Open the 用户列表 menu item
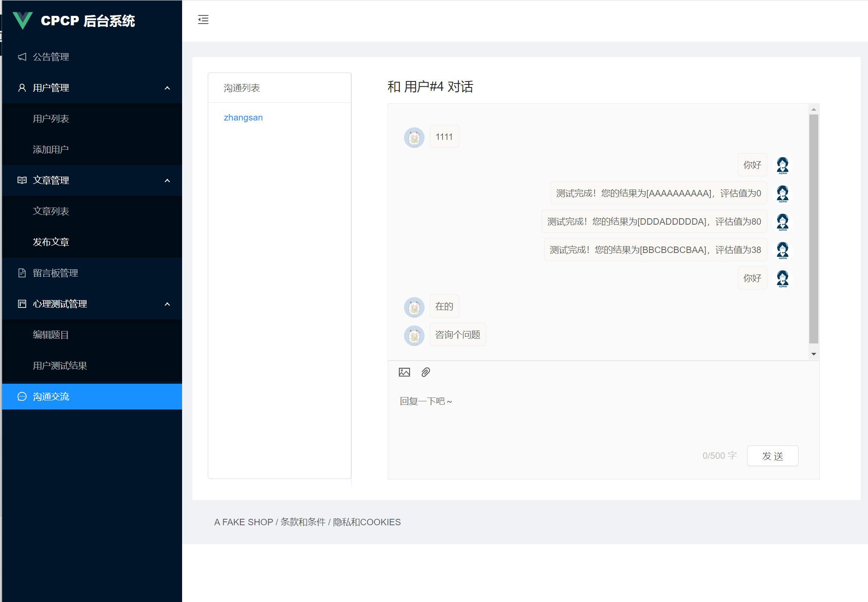Image resolution: width=868 pixels, height=602 pixels. [51, 119]
